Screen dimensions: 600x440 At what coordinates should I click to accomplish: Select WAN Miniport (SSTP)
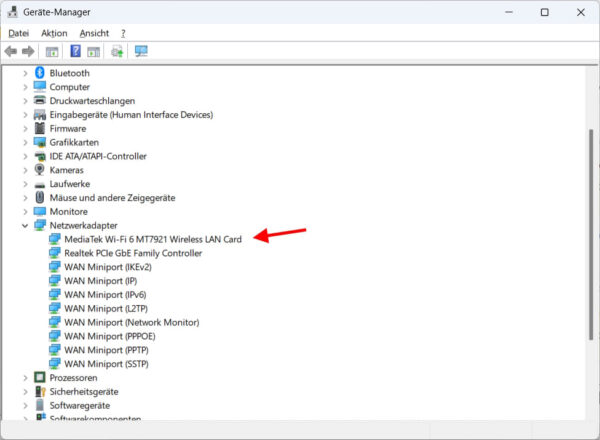106,363
